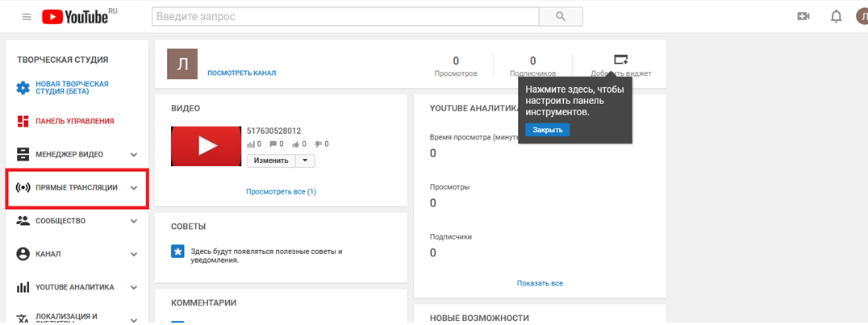Click the Закрыть button in tooltip

548,130
